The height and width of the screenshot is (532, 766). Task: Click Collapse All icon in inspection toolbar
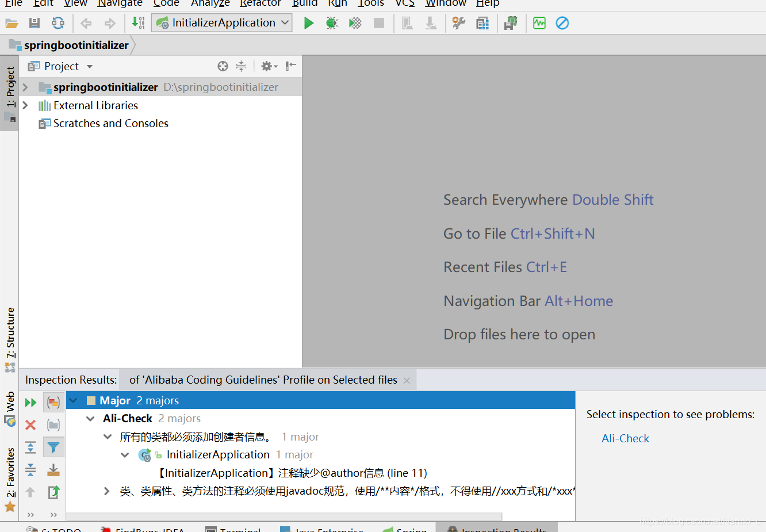point(30,470)
